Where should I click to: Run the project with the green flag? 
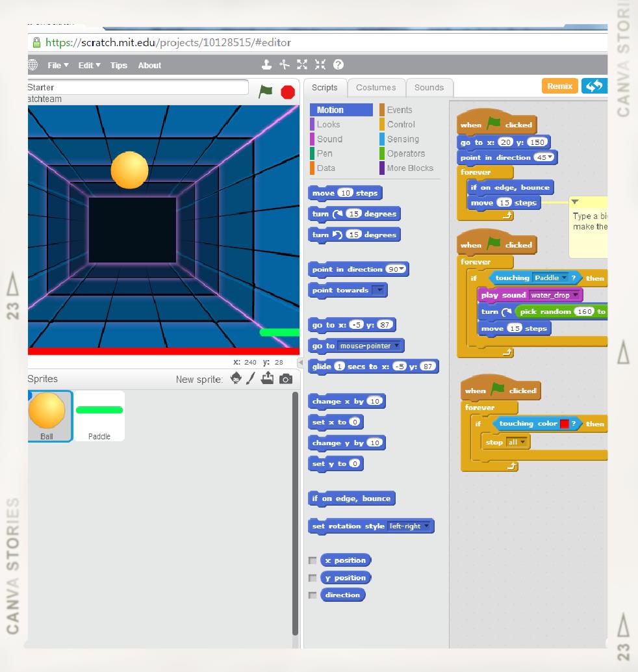tap(265, 92)
